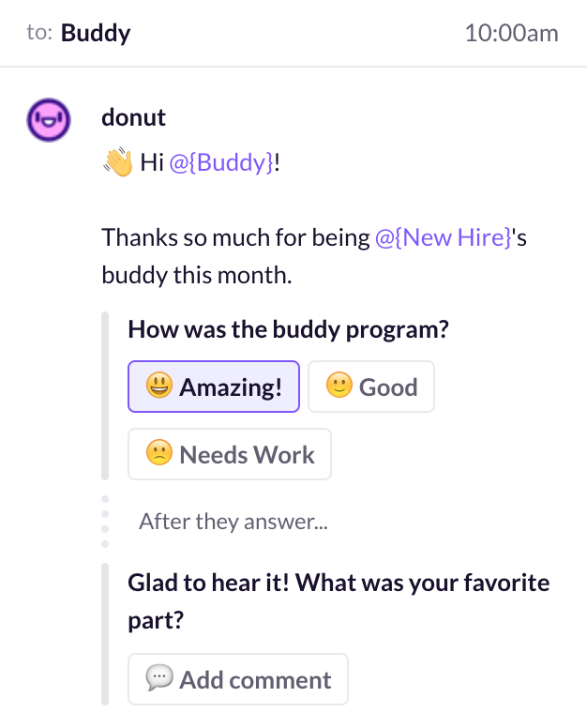This screenshot has height=728, width=587.
Task: Click the grinning face emoji on Amazing!
Action: click(159, 386)
